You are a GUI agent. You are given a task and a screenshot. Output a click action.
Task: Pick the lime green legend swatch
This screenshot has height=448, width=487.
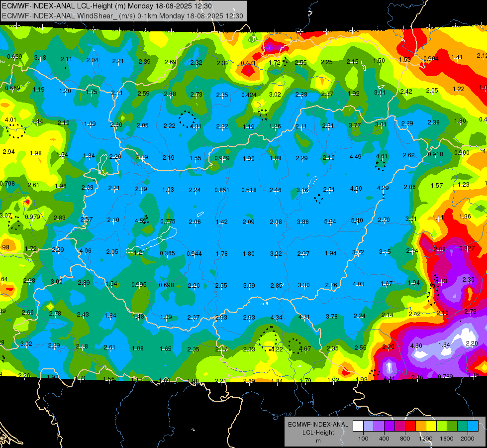tap(442, 426)
